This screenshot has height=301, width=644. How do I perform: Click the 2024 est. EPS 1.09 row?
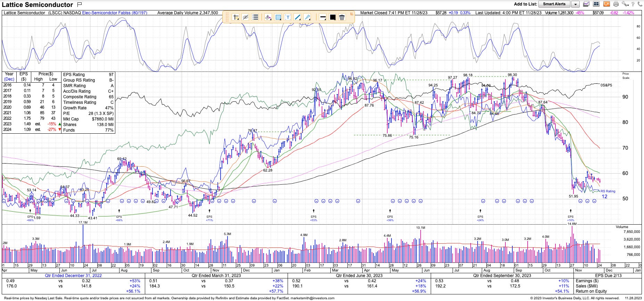point(32,129)
